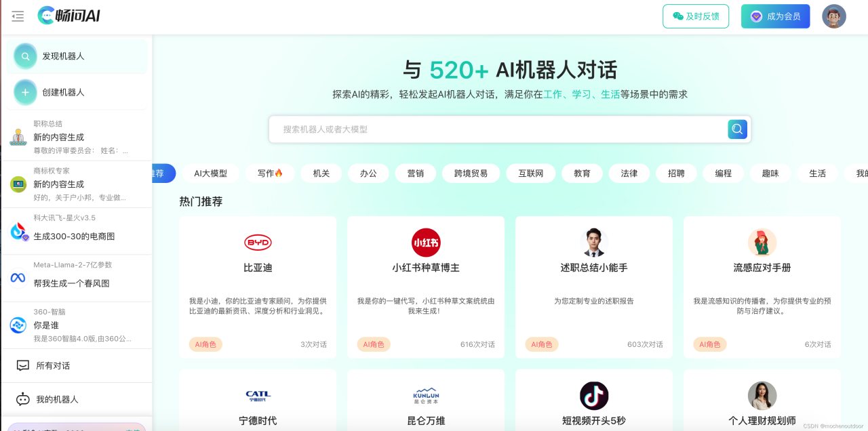The height and width of the screenshot is (431, 868).
Task: Click the WeChat icon in 及时反馈
Action: click(678, 16)
